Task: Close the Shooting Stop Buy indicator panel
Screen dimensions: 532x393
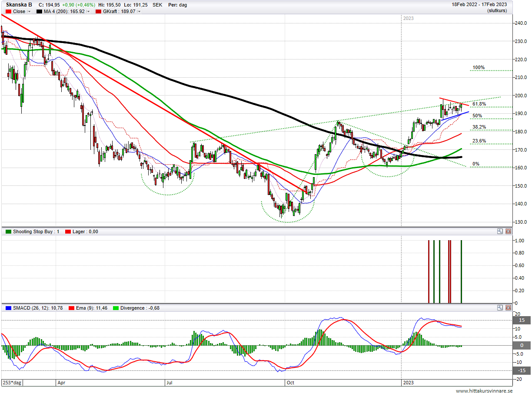Action: tap(509, 231)
